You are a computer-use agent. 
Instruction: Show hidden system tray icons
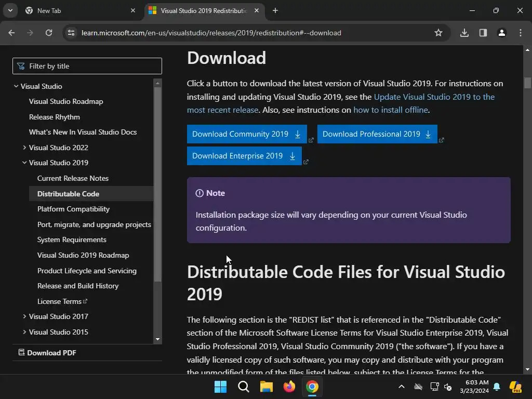[402, 387]
